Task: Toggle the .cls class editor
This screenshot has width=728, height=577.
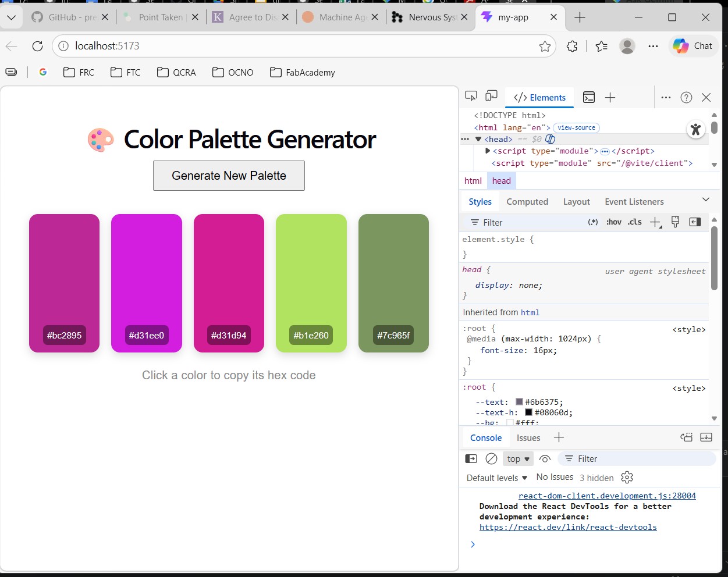Action: [634, 222]
